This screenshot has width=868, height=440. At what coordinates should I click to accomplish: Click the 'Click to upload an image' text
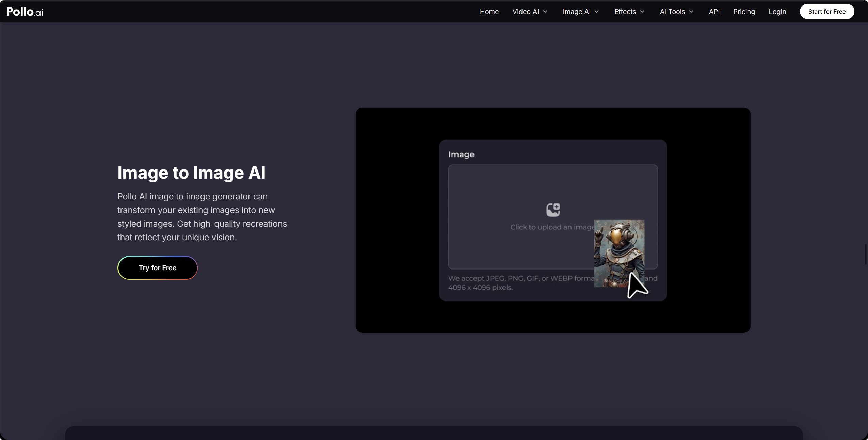point(552,227)
